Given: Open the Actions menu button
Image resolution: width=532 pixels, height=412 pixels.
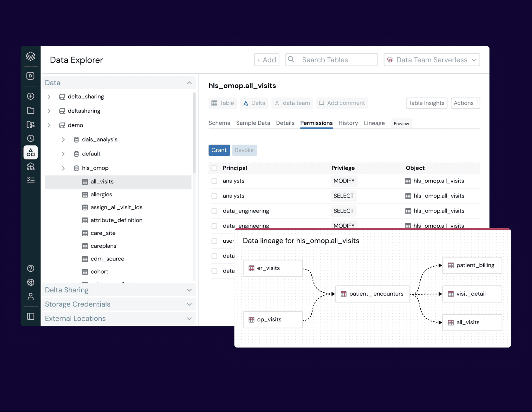Looking at the screenshot, I should [x=465, y=103].
